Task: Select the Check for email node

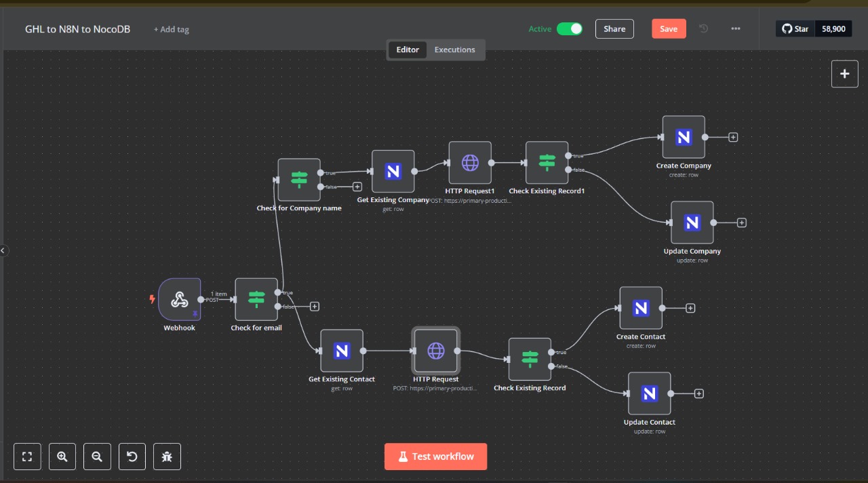Action: (x=256, y=299)
